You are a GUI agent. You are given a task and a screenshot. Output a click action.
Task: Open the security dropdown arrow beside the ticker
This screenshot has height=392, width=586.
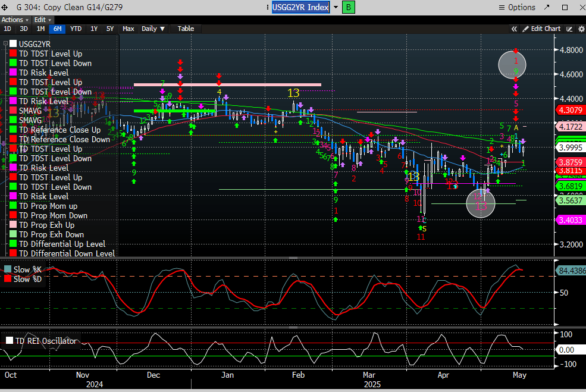pyautogui.click(x=336, y=7)
